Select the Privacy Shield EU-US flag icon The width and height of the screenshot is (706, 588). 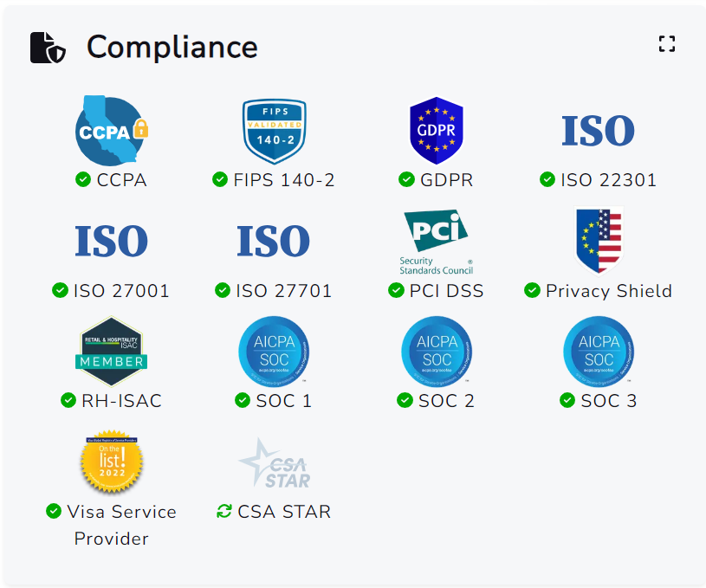[x=599, y=240]
